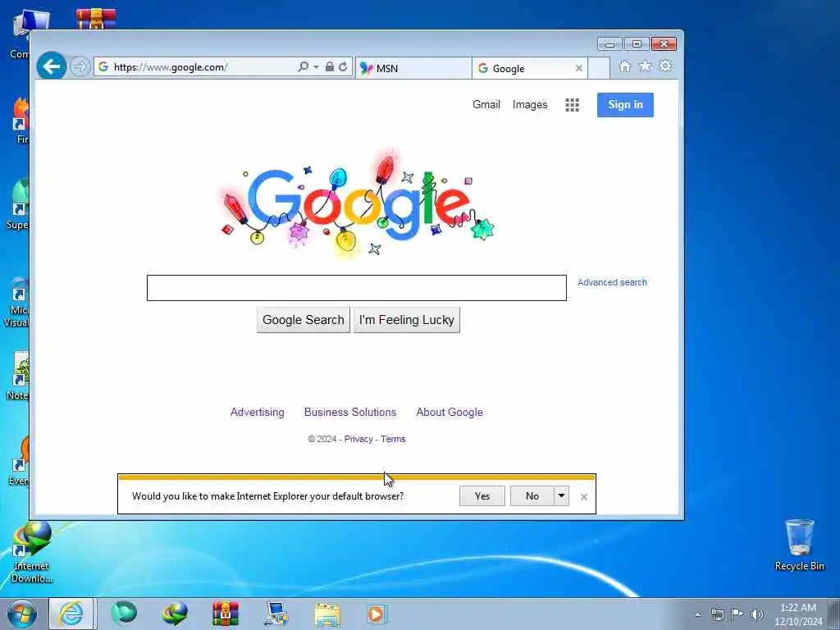Screen dimensions: 840x630
Task: Open the Business Solutions link
Action: coord(349,412)
